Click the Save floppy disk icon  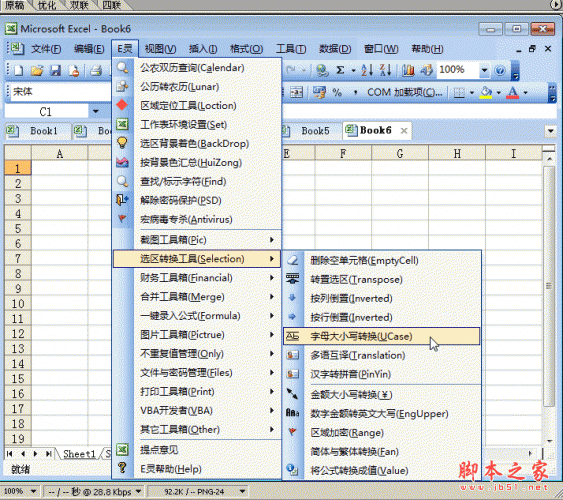pos(55,70)
